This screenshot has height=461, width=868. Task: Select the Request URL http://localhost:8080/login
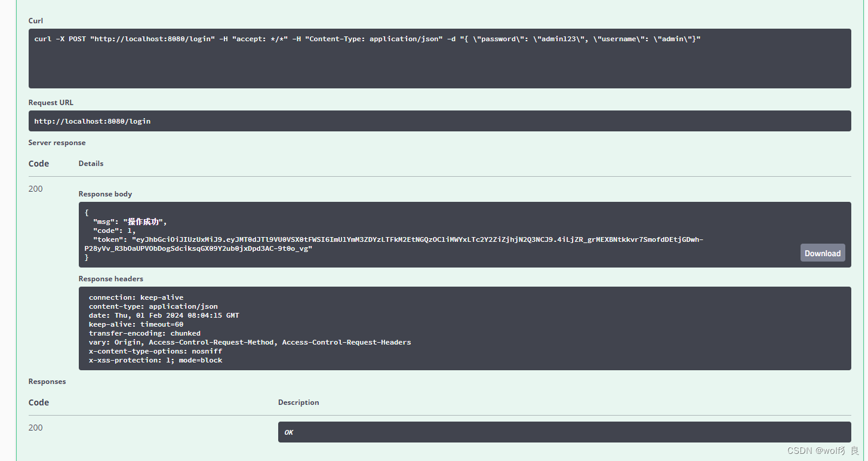tap(93, 121)
